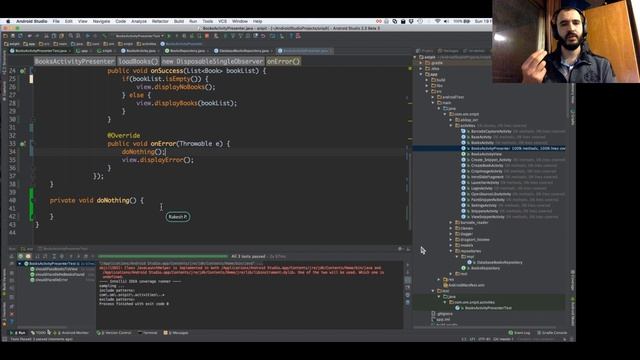Image resolution: width=640 pixels, height=360 pixels.
Task: Switch to DatabaseBooksRepository.java editor tab
Action: point(244,51)
